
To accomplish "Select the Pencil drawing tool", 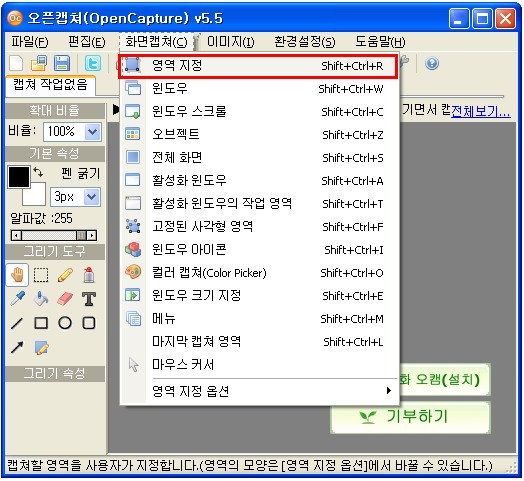I will tap(65, 275).
